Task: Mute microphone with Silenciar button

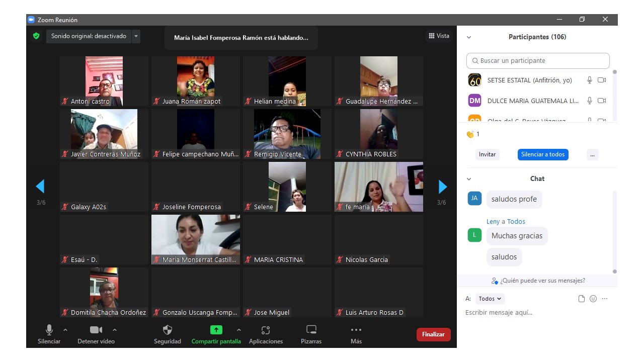Action: click(x=49, y=334)
